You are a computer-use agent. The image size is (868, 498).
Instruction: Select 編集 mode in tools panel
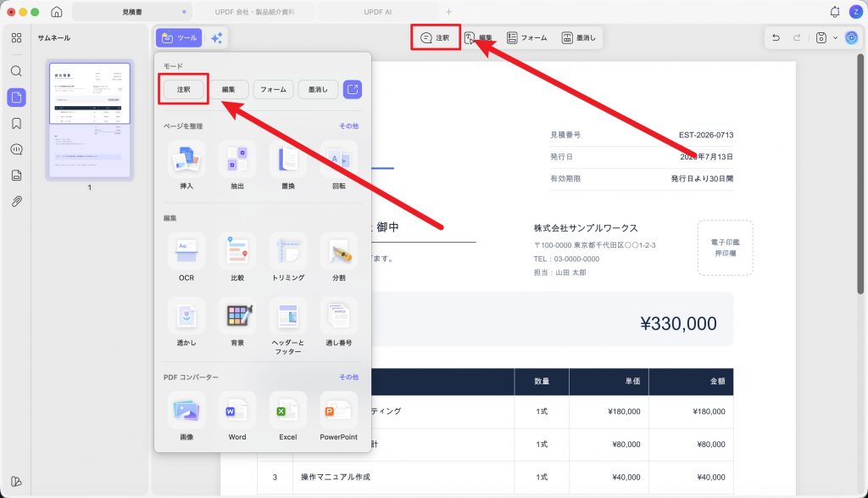pos(229,89)
